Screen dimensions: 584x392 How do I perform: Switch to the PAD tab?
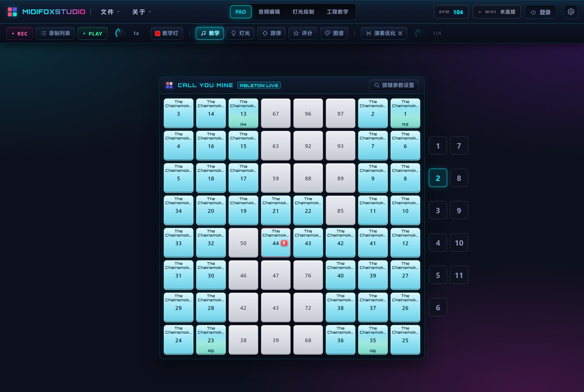[x=241, y=12]
